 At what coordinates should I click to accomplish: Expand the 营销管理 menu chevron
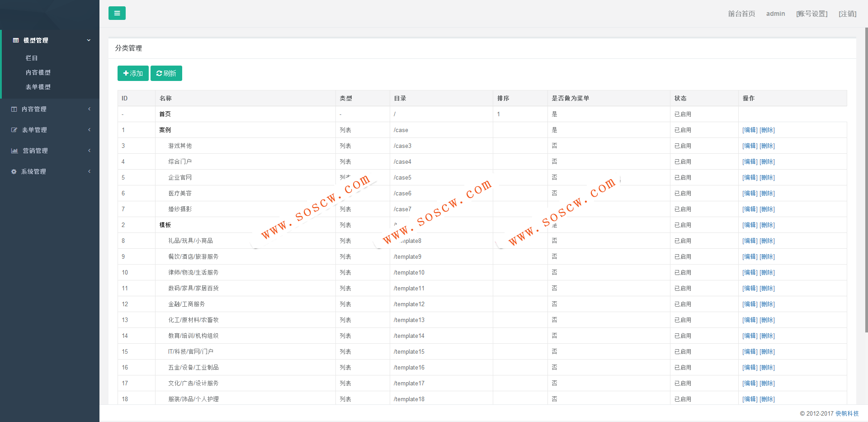[89, 151]
